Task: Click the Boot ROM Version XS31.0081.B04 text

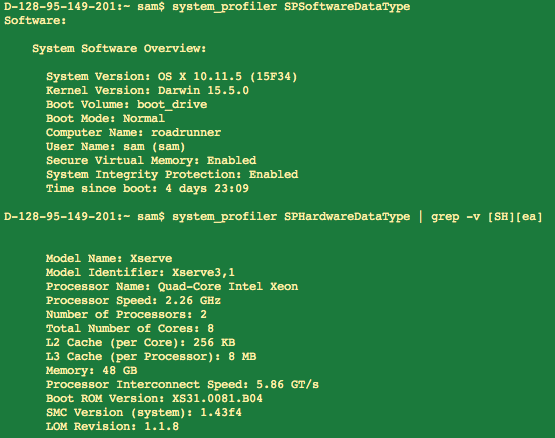Action: [x=154, y=399]
